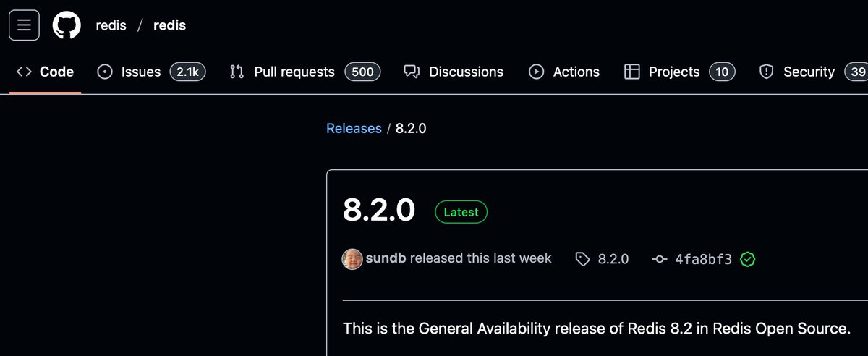
Task: Open the redis repository name link
Action: point(169,25)
